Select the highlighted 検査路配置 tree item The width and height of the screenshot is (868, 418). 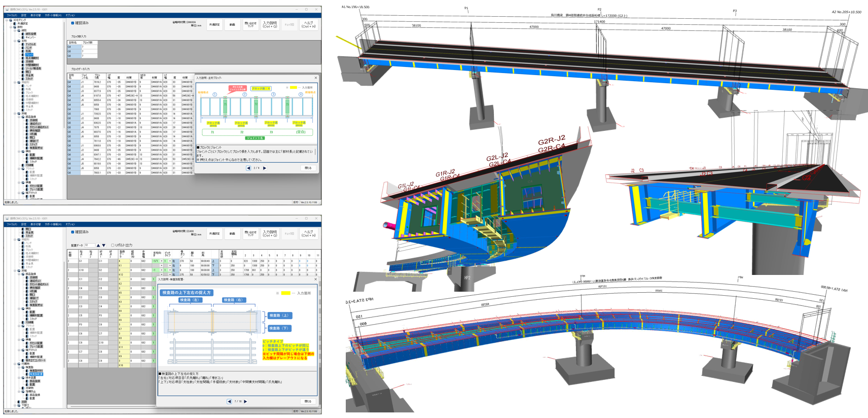36,374
